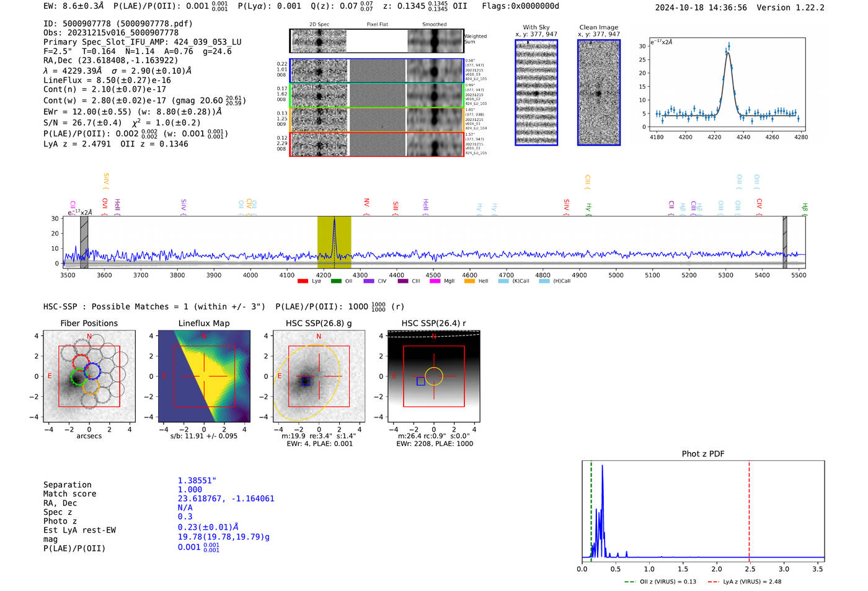Click the Weighted Sum Smoothed panel
The width and height of the screenshot is (868, 591).
coord(435,41)
